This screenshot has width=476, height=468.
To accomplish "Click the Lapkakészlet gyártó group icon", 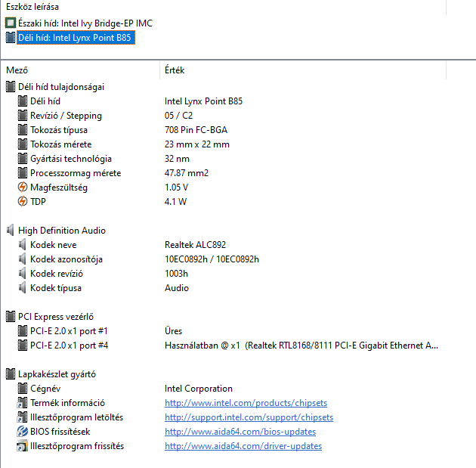I will pyautogui.click(x=11, y=374).
